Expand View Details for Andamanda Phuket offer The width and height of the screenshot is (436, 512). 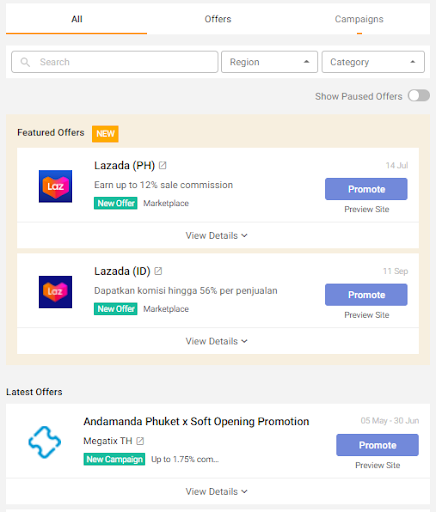(217, 492)
